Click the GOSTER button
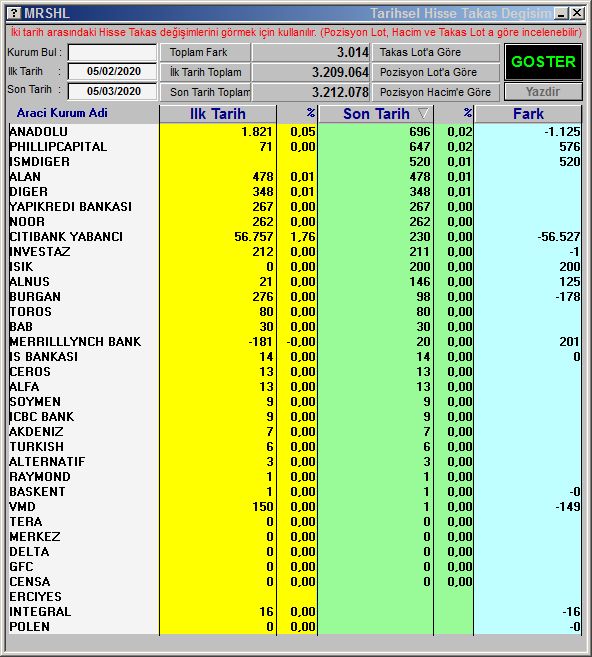 coord(543,62)
